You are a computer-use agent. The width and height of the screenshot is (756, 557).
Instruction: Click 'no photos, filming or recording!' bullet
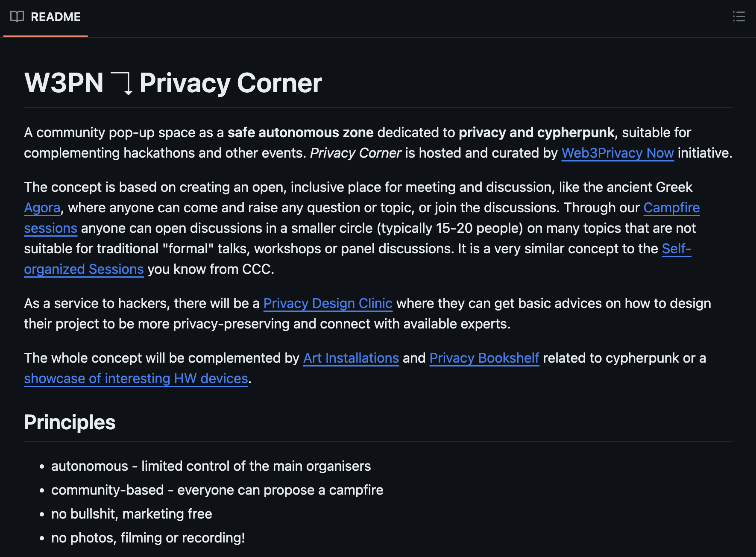pyautogui.click(x=148, y=538)
